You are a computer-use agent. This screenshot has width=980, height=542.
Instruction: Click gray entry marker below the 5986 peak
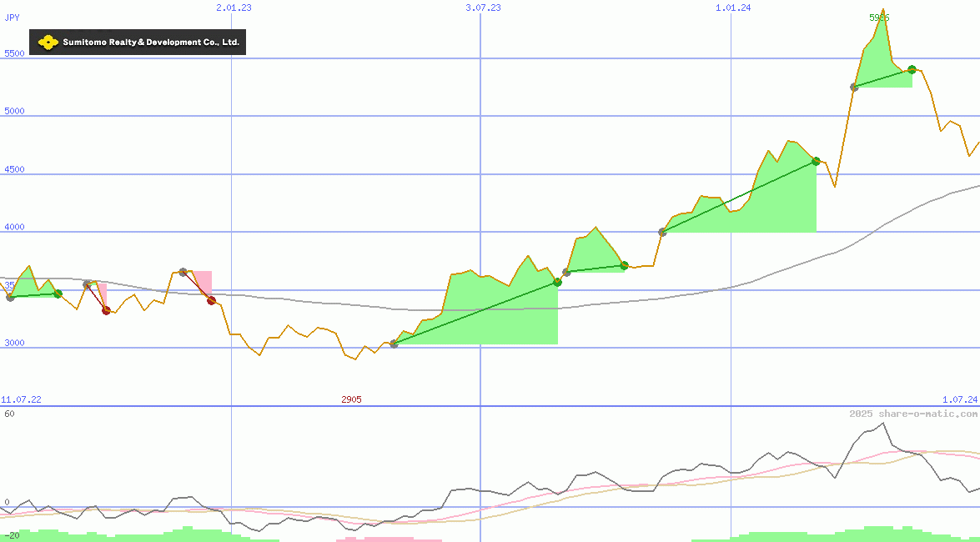pos(854,87)
